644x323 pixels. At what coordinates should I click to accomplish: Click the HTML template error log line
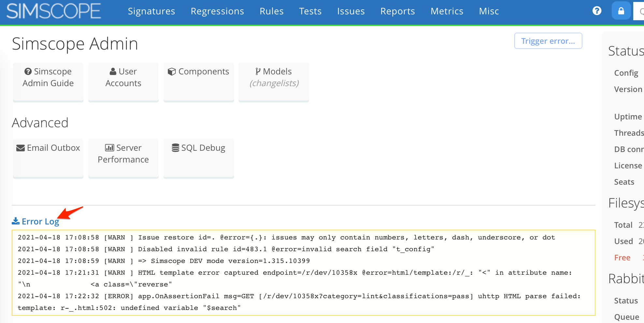click(295, 279)
